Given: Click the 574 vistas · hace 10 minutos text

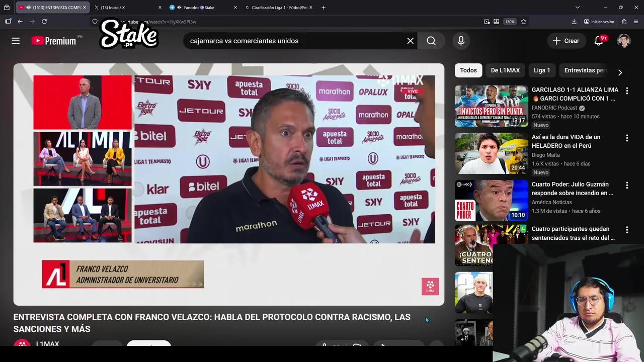Looking at the screenshot, I should click(x=566, y=116).
